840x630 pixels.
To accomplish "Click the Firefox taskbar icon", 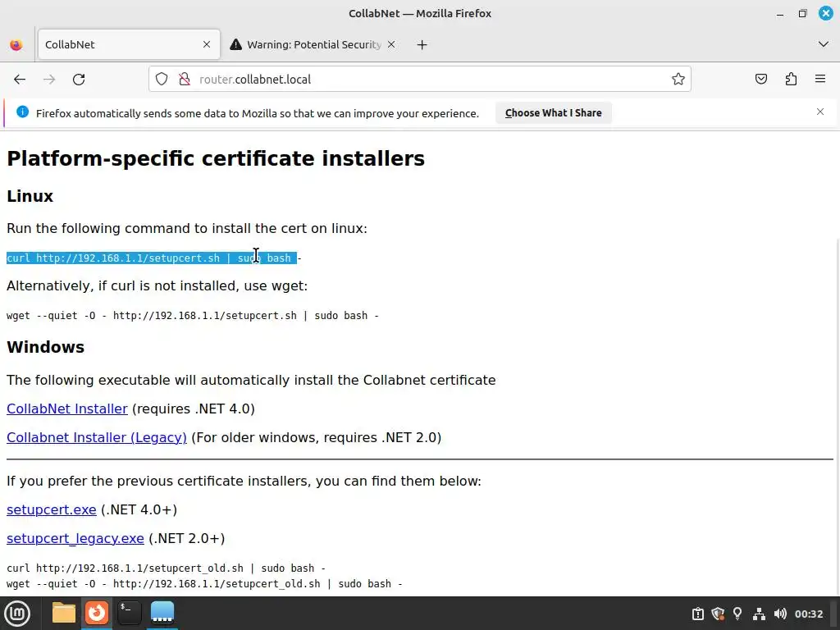I will (97, 613).
